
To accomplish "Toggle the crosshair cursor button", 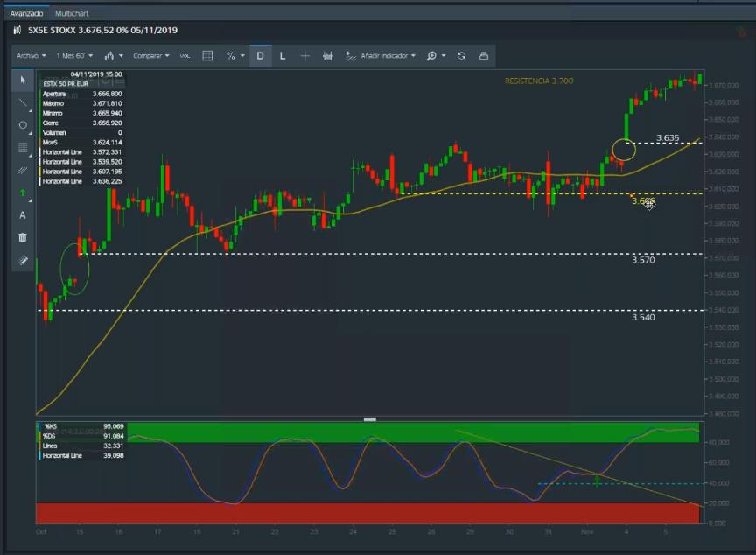I will click(304, 55).
